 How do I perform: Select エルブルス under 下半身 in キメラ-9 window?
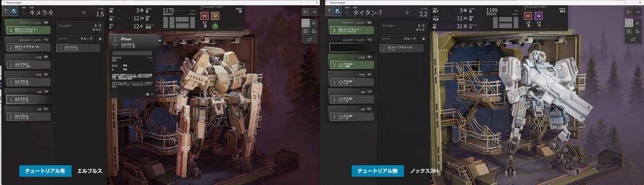coord(29,82)
